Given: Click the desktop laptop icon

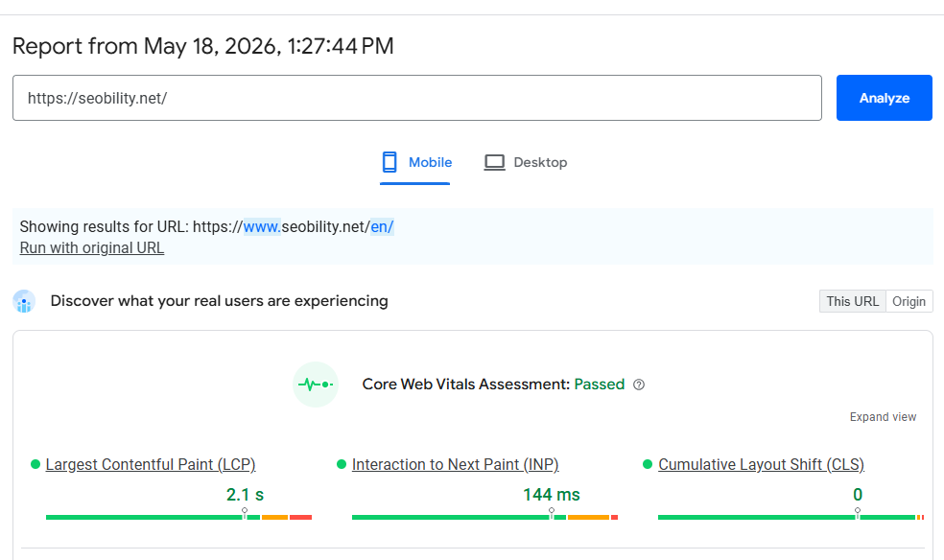Looking at the screenshot, I should (495, 162).
